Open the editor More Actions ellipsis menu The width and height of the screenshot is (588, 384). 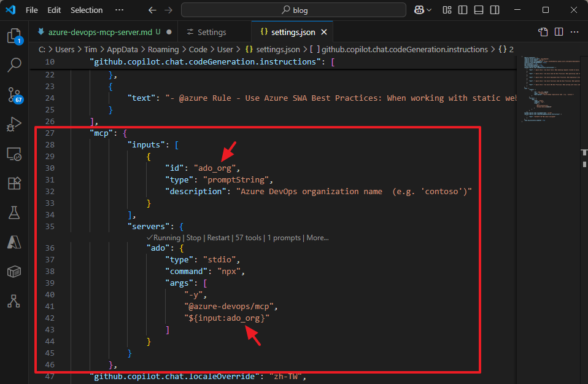[574, 32]
